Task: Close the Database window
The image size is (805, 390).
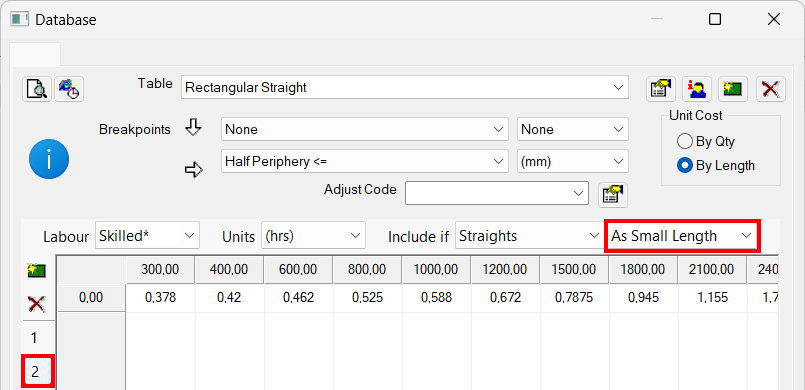Action: click(774, 20)
